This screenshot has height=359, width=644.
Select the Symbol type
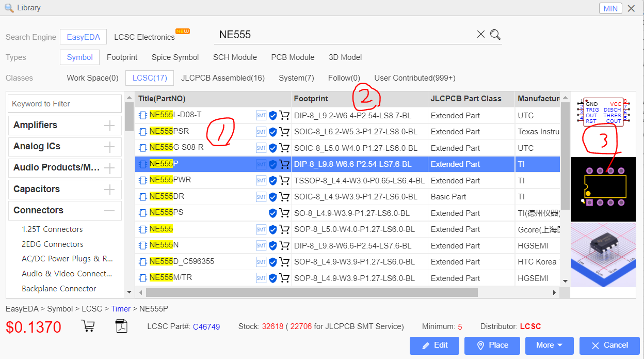pyautogui.click(x=80, y=57)
